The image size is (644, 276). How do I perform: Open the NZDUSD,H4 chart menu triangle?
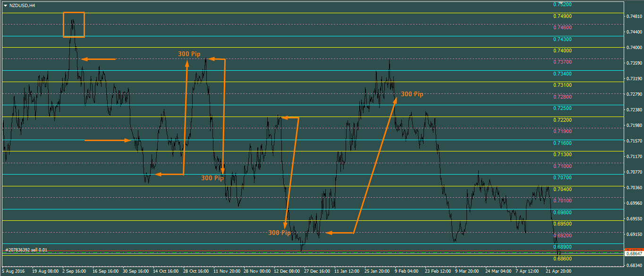[5, 5]
